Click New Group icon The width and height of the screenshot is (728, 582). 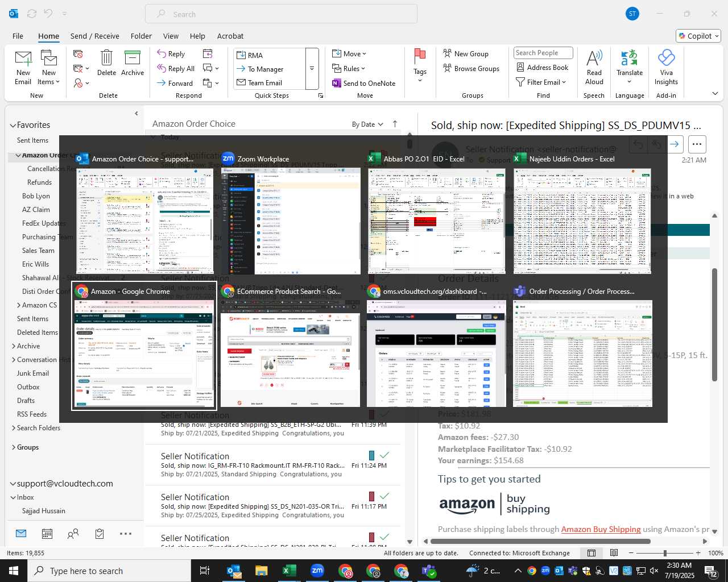[448, 53]
